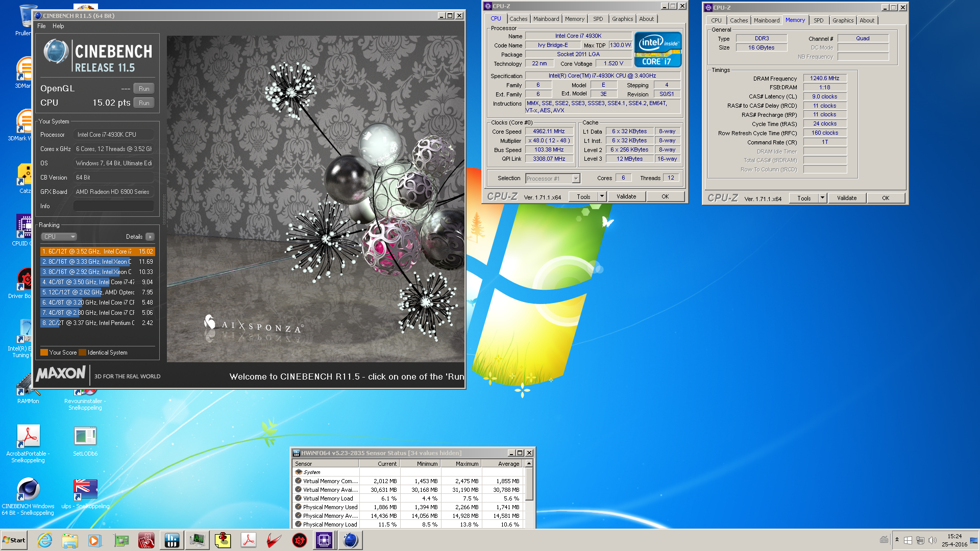Switch to SPD tab in left CPU-Z window
980x551 pixels.
(x=598, y=19)
